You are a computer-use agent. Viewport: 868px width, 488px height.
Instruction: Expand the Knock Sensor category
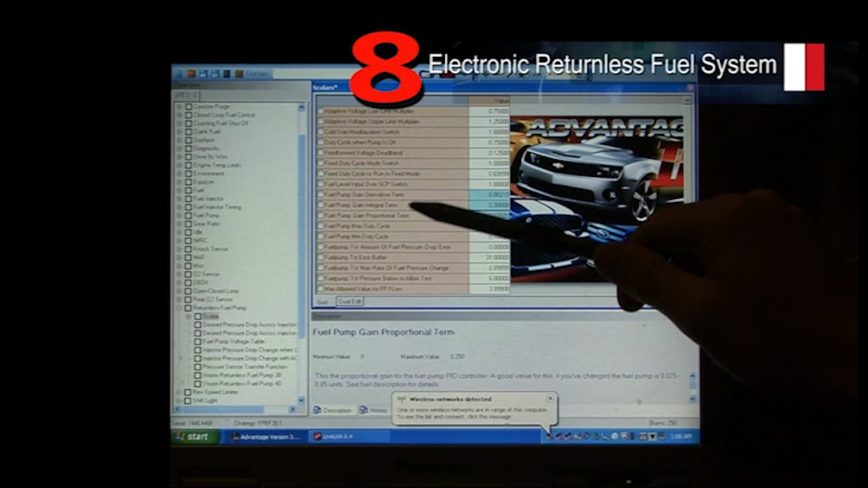click(180, 248)
